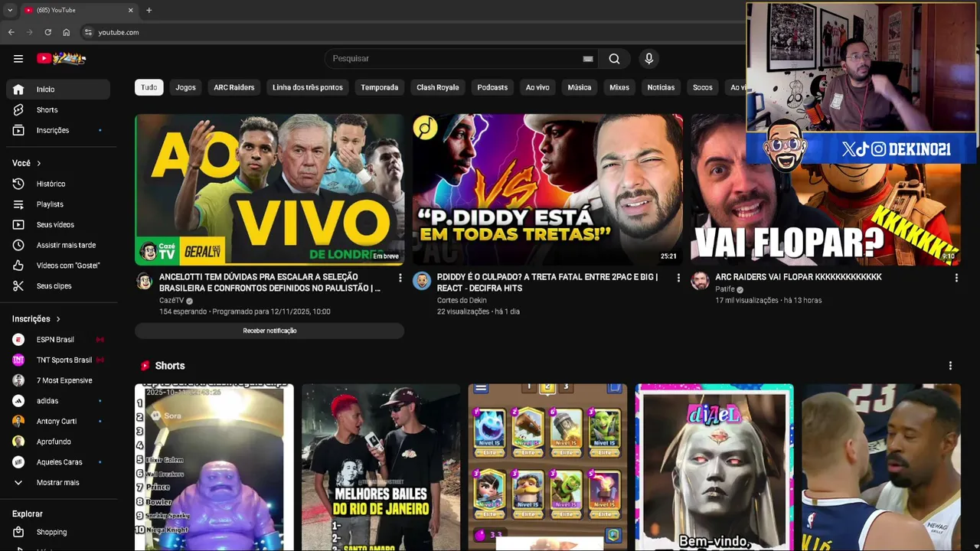Open the browser tab search dropdown

(10, 10)
